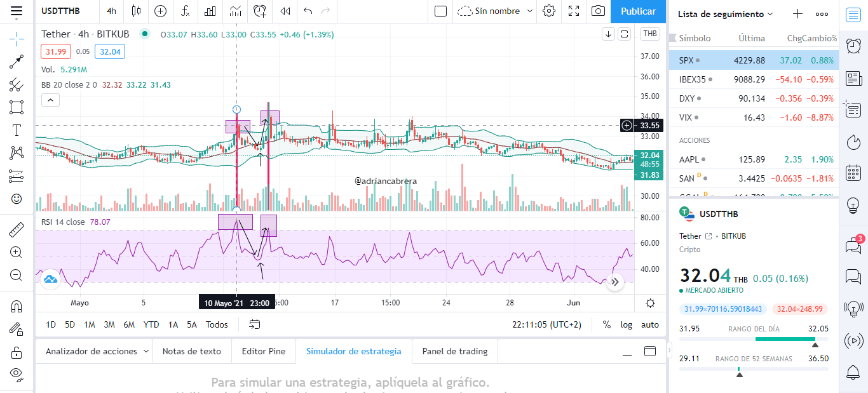This screenshot has height=393, width=868.
Task: Take a chart snapshot with camera icon
Action: [598, 11]
